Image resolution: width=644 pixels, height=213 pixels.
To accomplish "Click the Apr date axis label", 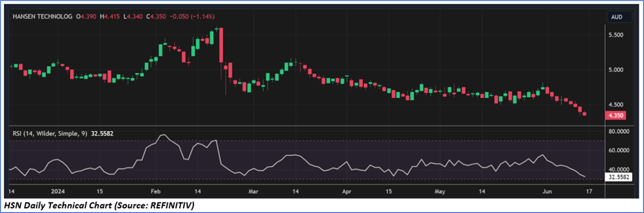I will point(347,191).
